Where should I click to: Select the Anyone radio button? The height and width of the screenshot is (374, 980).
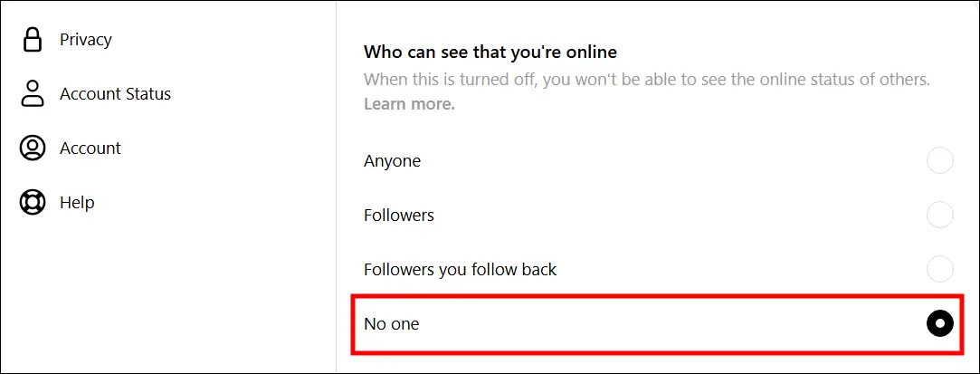coord(940,161)
